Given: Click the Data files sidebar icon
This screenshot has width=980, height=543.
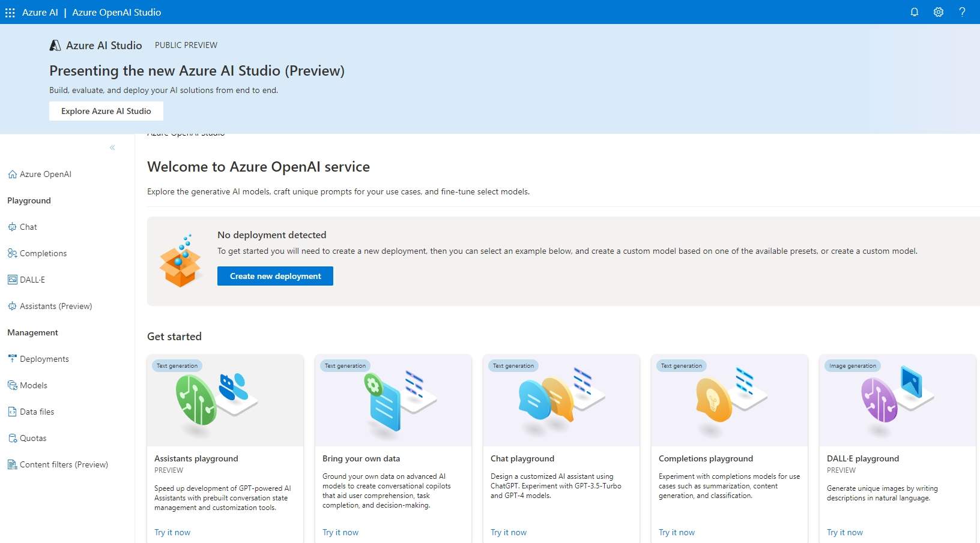Looking at the screenshot, I should tap(13, 412).
